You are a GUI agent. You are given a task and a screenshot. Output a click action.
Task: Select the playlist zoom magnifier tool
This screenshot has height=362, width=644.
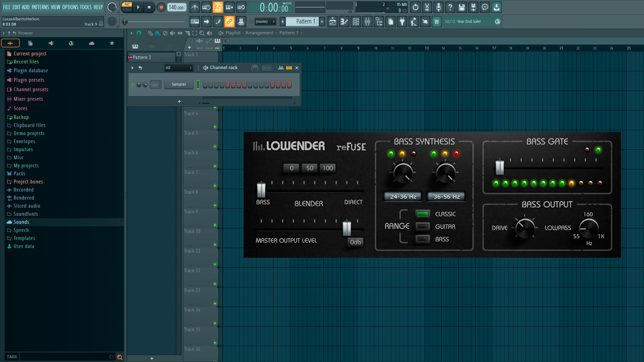202,33
